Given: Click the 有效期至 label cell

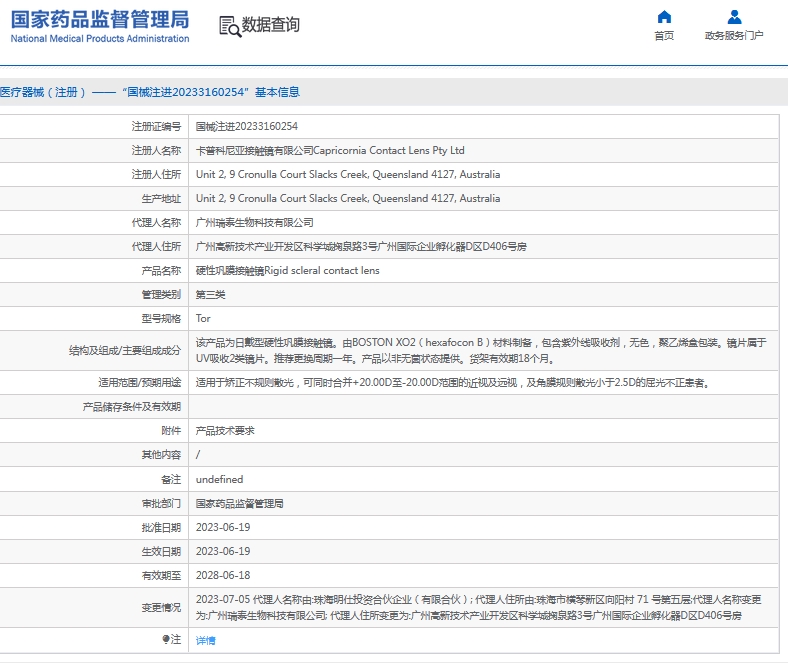Looking at the screenshot, I should click(x=94, y=576).
